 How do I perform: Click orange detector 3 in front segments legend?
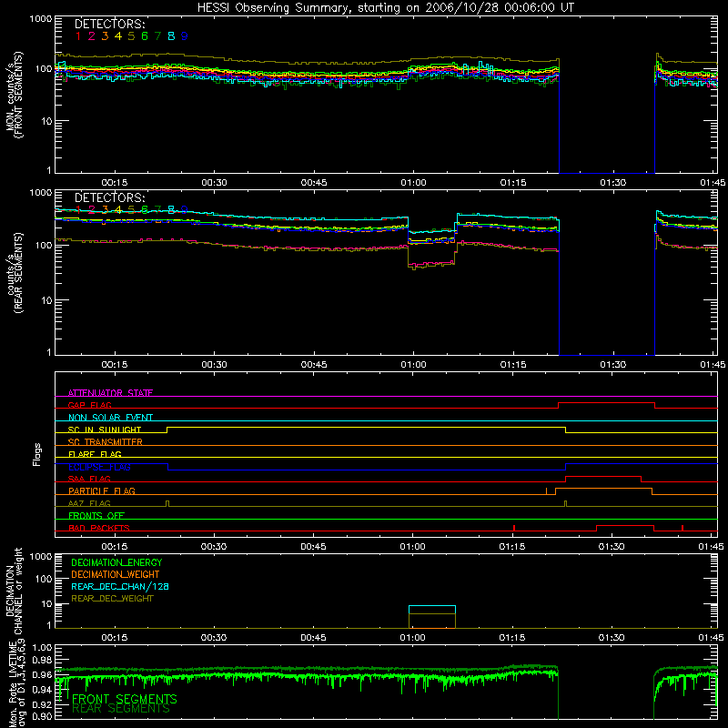(105, 36)
